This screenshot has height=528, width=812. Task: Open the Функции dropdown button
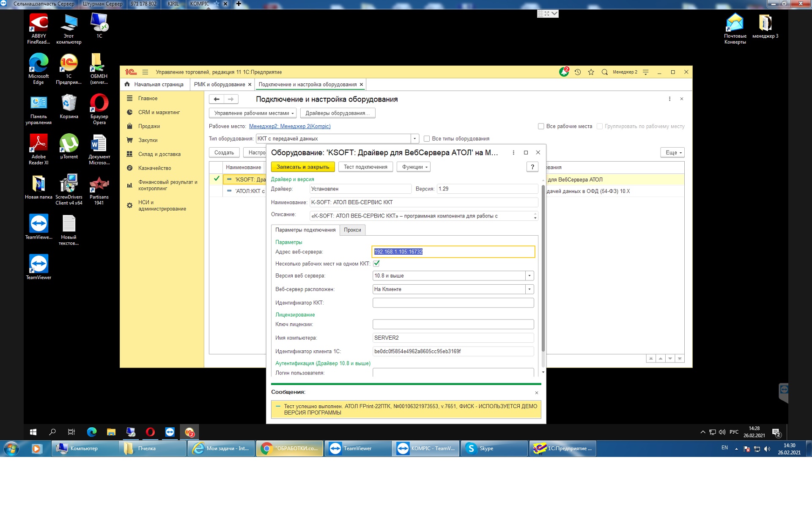pyautogui.click(x=414, y=167)
